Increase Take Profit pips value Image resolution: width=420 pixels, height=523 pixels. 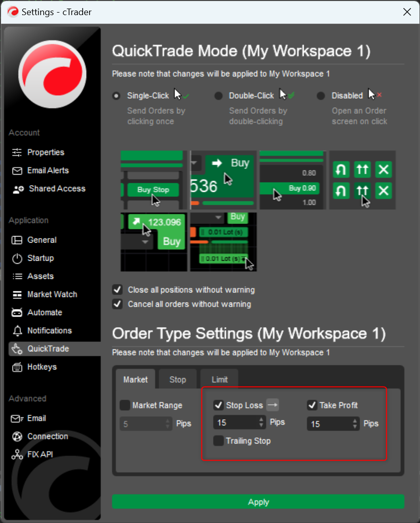coord(355,421)
